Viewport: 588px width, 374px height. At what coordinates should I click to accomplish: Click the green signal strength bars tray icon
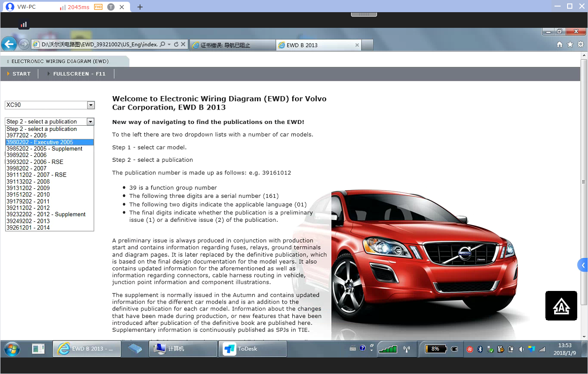[x=387, y=349]
